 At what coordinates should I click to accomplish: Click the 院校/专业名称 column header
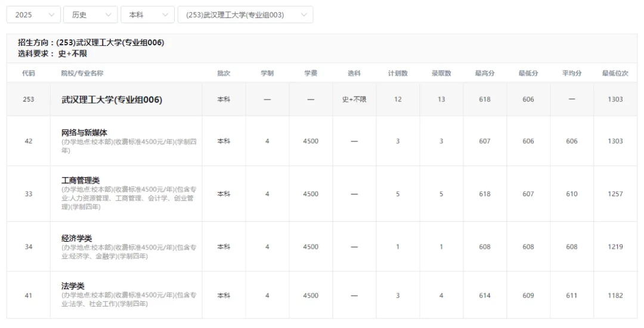click(x=82, y=73)
